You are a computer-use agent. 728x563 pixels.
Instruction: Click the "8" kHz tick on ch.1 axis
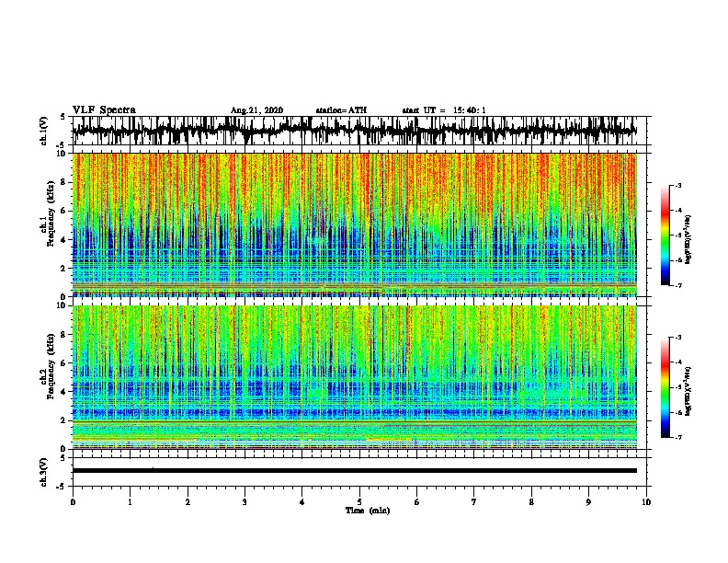(x=64, y=182)
